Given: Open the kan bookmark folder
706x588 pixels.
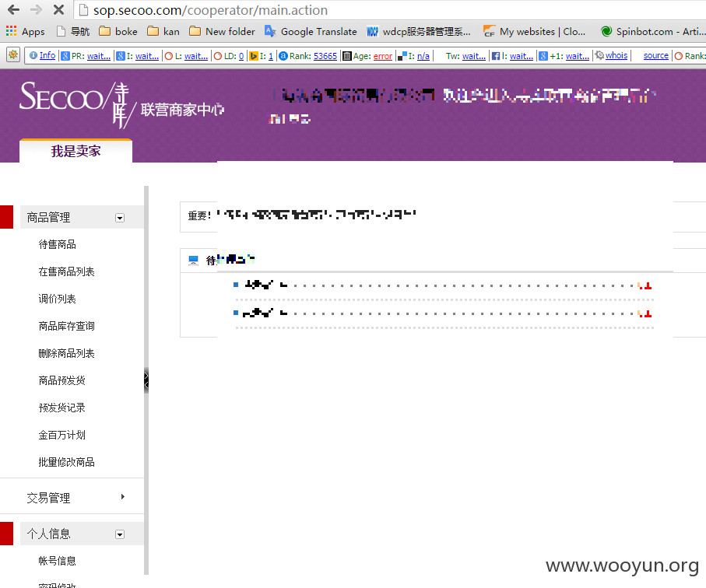Looking at the screenshot, I should 164,31.
